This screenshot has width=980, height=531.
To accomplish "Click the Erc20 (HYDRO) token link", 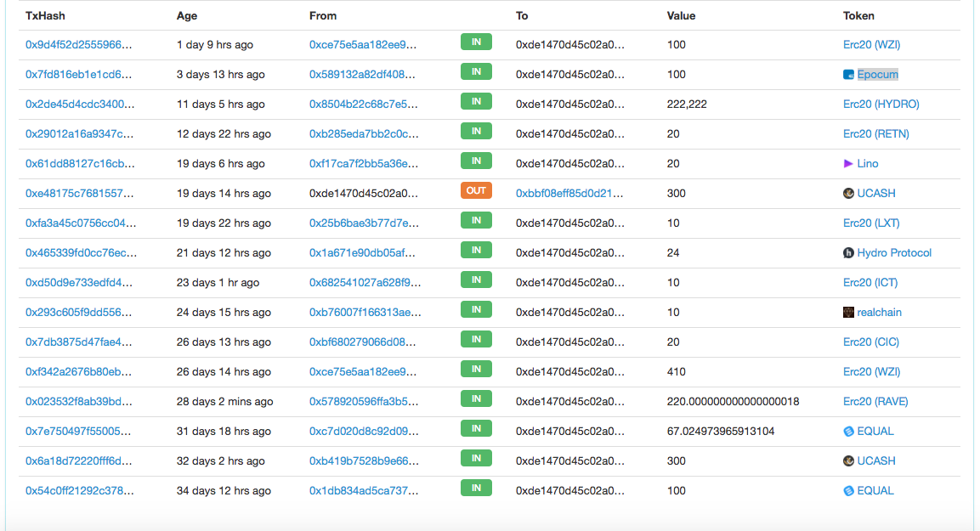I will pos(881,104).
